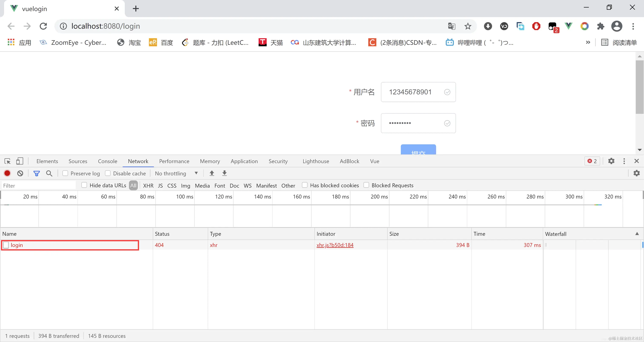644x342 pixels.
Task: Sort by the Status column header
Action: (x=180, y=234)
